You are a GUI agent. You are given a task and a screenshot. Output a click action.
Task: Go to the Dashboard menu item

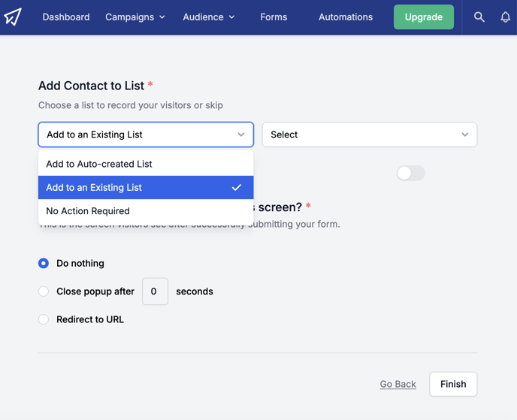click(x=66, y=17)
